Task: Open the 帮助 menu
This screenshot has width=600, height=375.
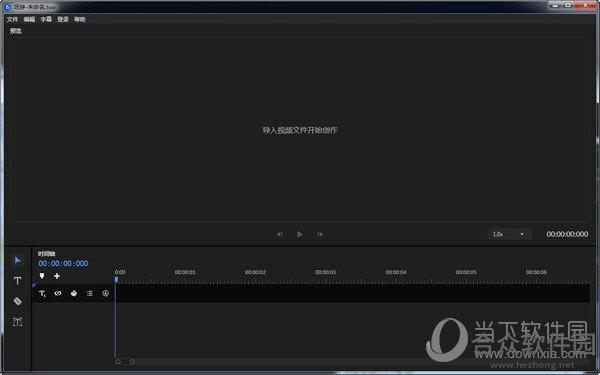Action: [80, 19]
